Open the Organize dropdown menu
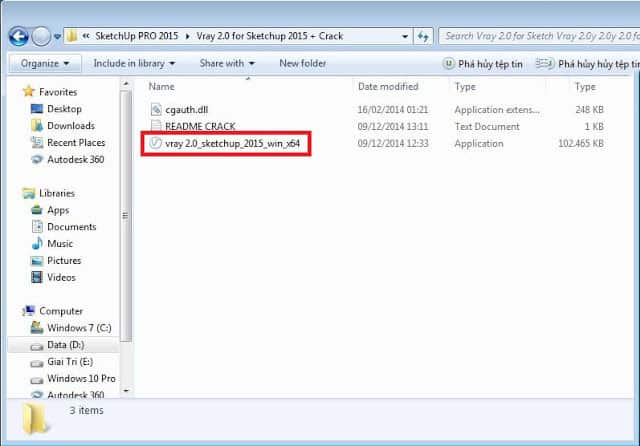This screenshot has height=446, width=640. 44,63
